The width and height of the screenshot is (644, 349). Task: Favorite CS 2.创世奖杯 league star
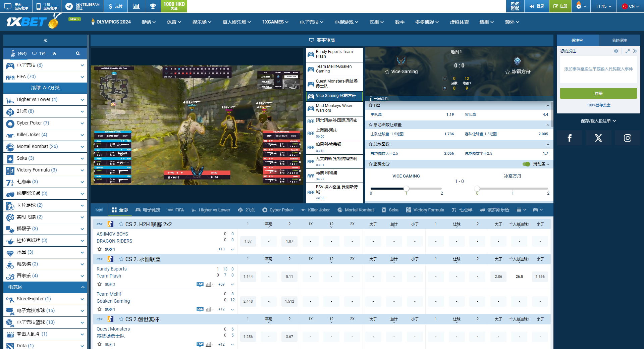tap(121, 319)
